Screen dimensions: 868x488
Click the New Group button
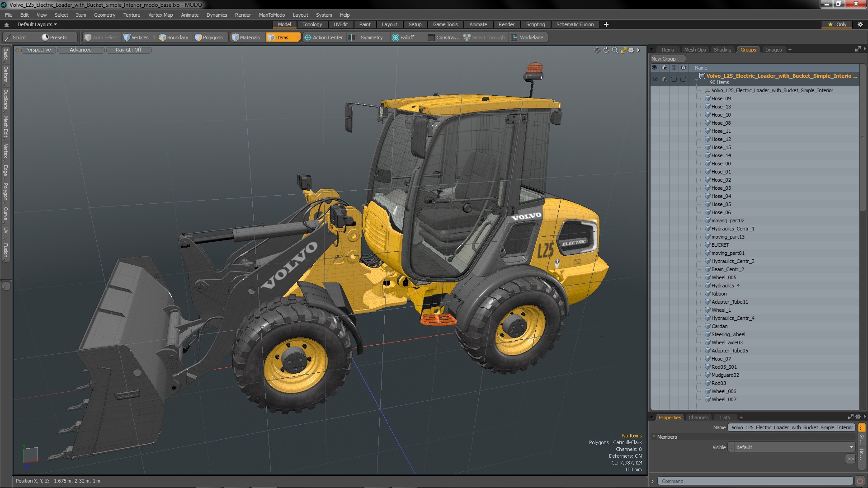(x=667, y=59)
